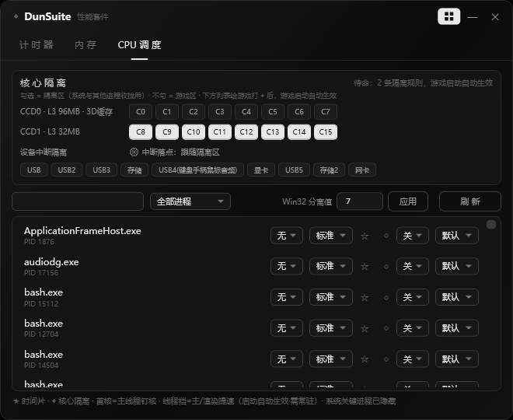Uncheck core C15 in CCD1
513x420 pixels.
point(326,132)
